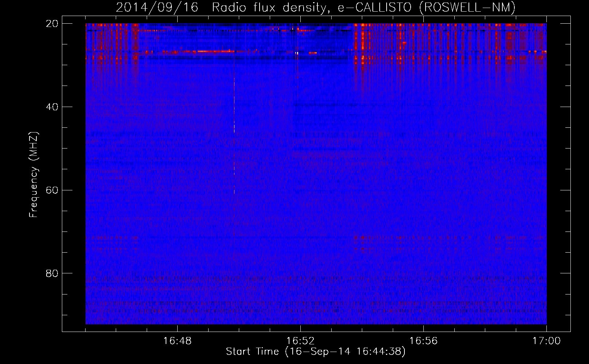Viewport: 589px width, 364px height.
Task: Click the 80 frequency tick label
Action: pos(52,273)
